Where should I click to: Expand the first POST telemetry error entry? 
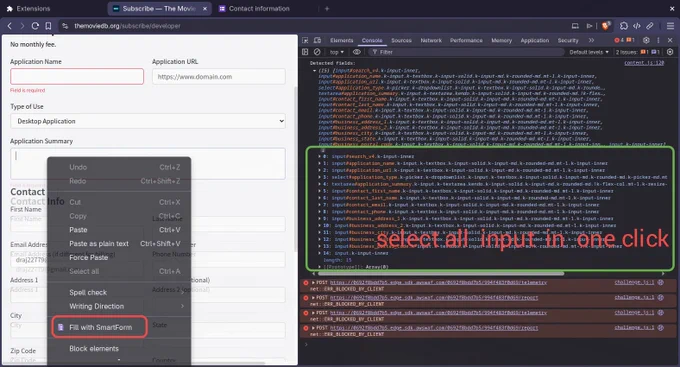point(313,282)
